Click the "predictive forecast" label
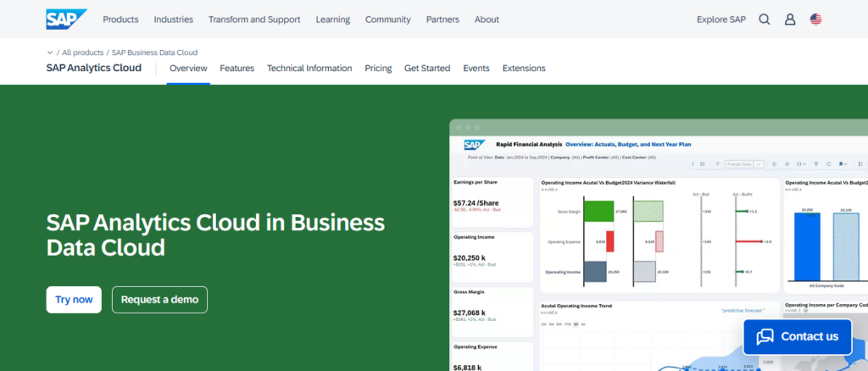 743,311
